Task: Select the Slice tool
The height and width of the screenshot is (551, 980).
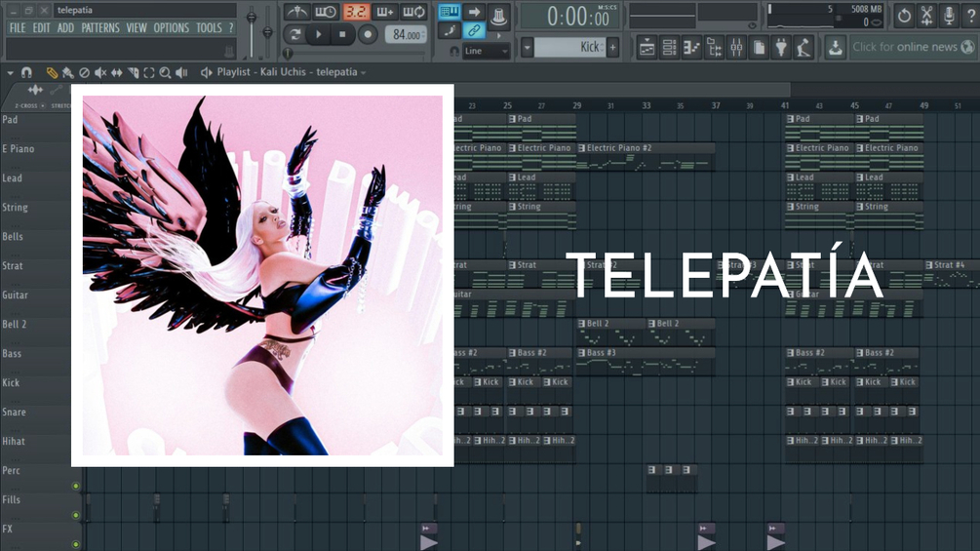Action: click(134, 72)
